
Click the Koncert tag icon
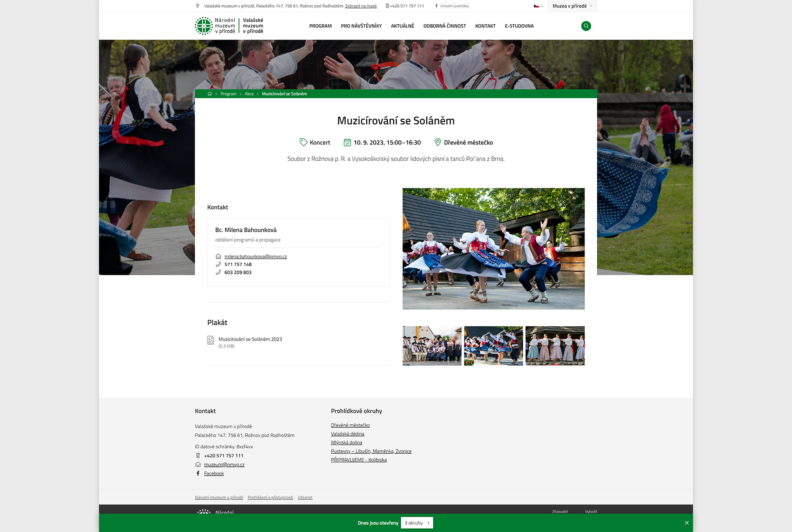[303, 142]
